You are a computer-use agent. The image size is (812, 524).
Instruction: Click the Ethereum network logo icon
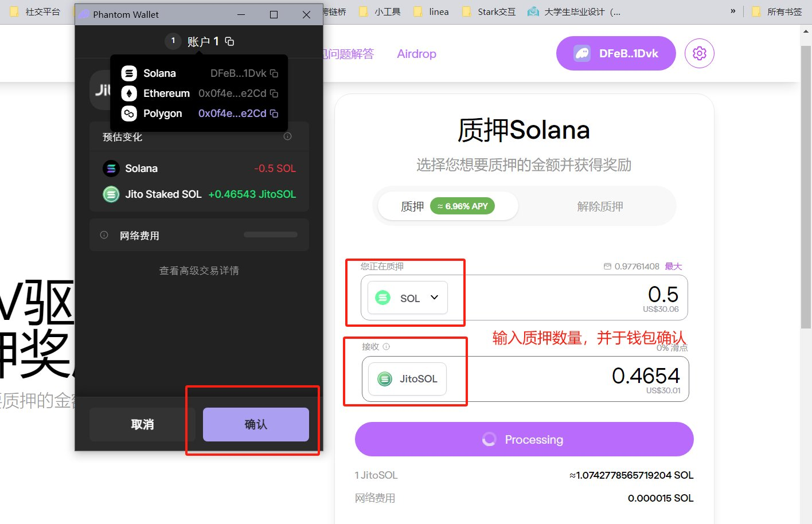[129, 93]
